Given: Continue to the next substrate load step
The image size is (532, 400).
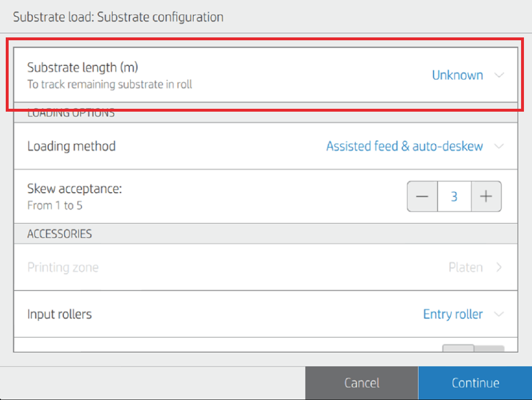Looking at the screenshot, I should point(475,383).
